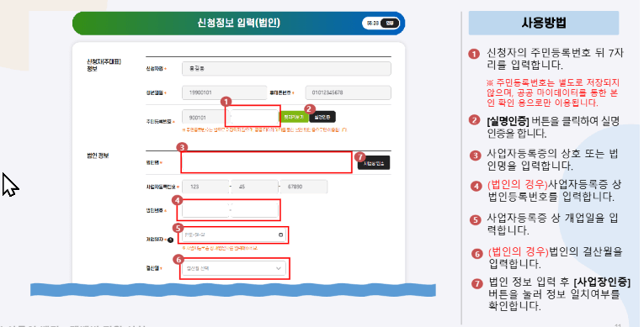
Task: Click the second empty 법인번호 field
Action: point(254,210)
